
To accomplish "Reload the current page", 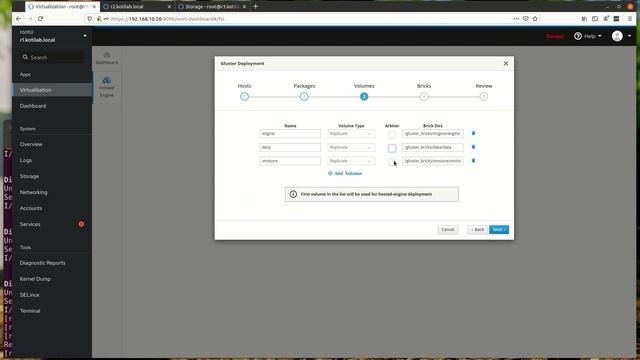I will tap(40, 19).
